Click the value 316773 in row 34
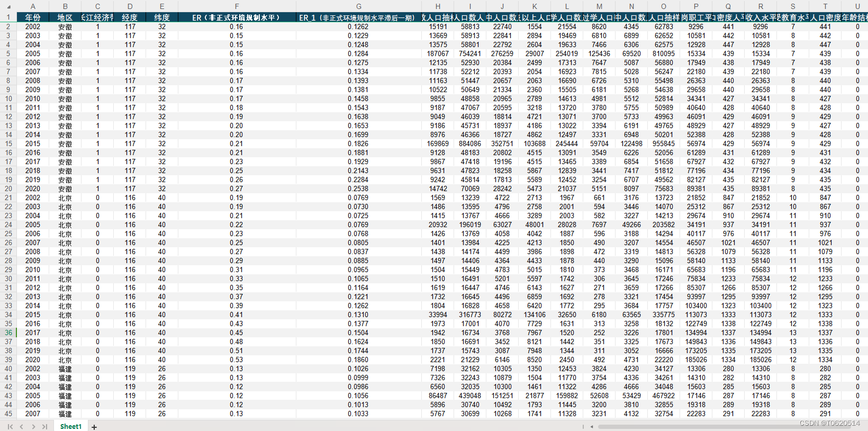868x431 pixels. point(470,315)
